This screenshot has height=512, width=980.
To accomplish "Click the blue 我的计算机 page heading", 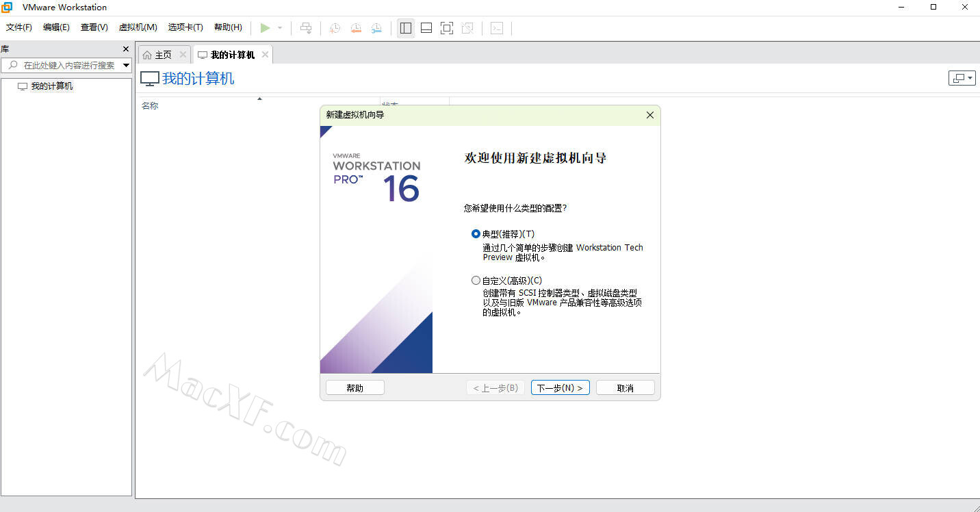I will click(x=198, y=79).
